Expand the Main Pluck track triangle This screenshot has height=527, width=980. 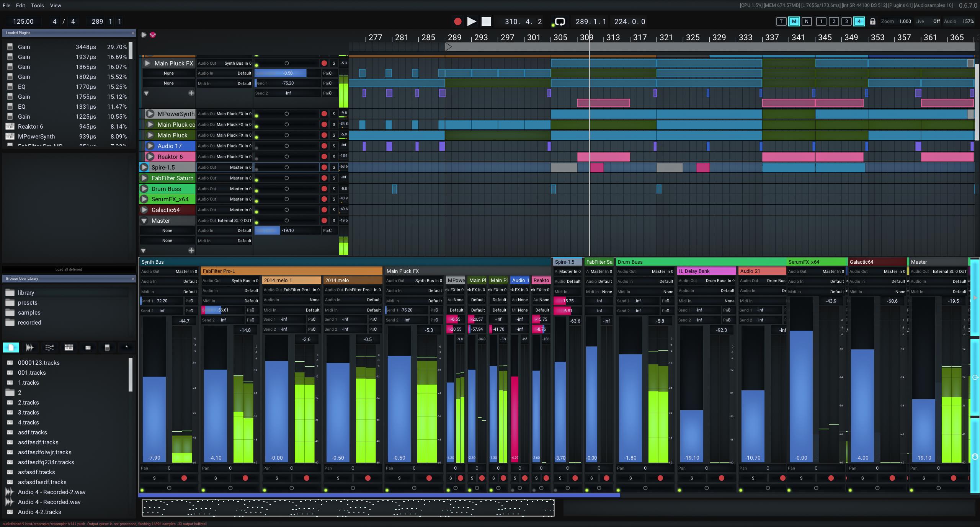click(x=150, y=135)
